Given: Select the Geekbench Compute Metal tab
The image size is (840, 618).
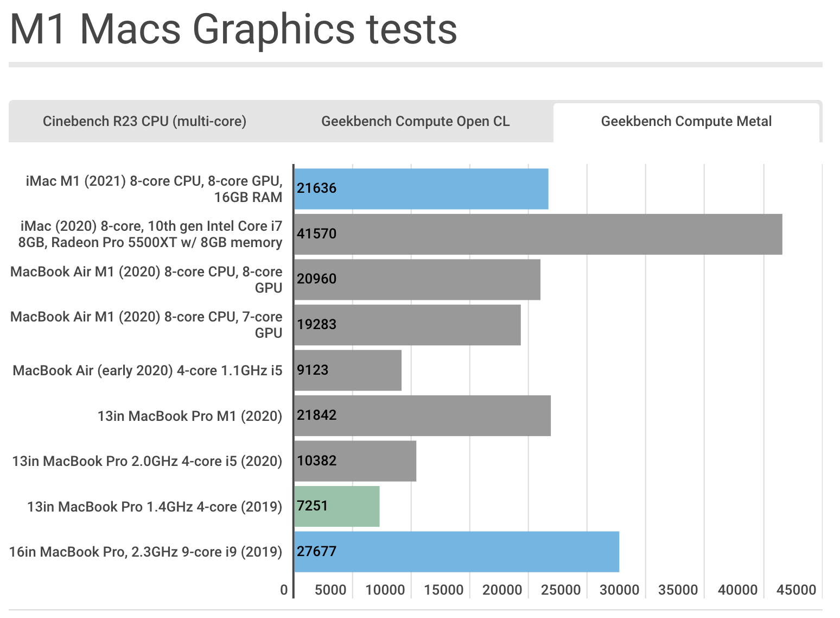Looking at the screenshot, I should [685, 121].
